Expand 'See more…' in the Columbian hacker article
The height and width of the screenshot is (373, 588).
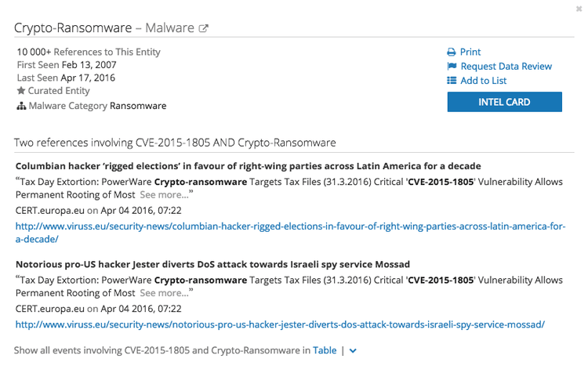[164, 194]
